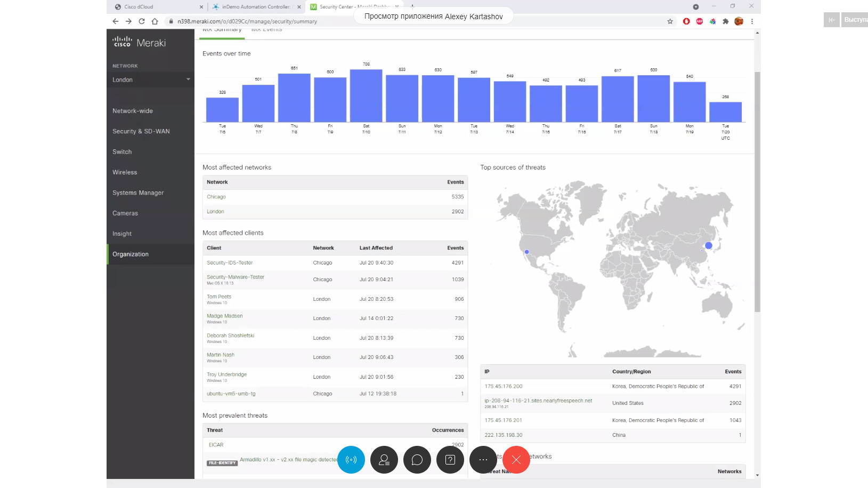Open the London network dropdown

point(151,80)
